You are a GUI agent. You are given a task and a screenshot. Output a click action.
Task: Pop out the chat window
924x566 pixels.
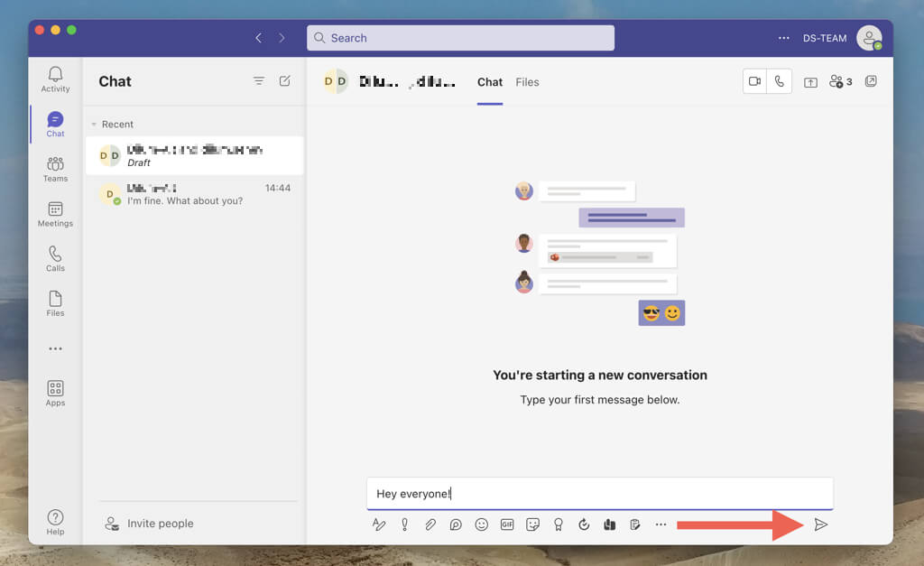(x=871, y=81)
